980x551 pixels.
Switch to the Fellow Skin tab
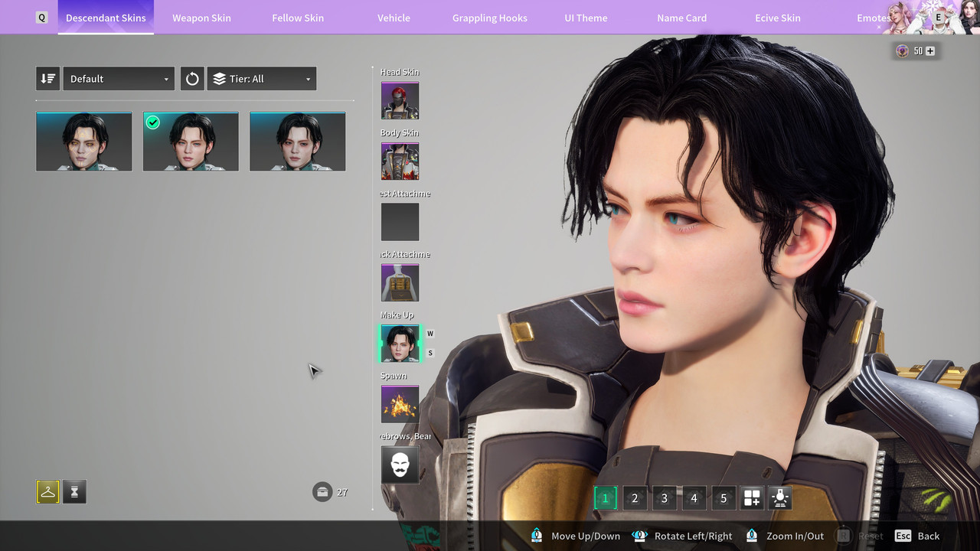click(298, 18)
